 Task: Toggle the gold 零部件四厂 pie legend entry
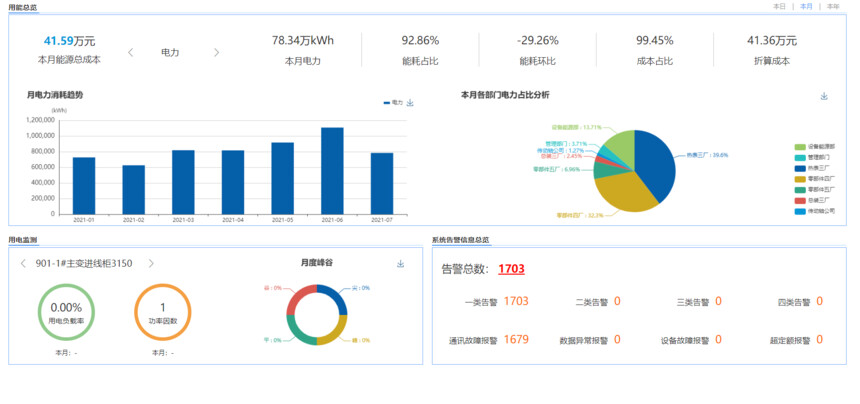click(x=815, y=179)
